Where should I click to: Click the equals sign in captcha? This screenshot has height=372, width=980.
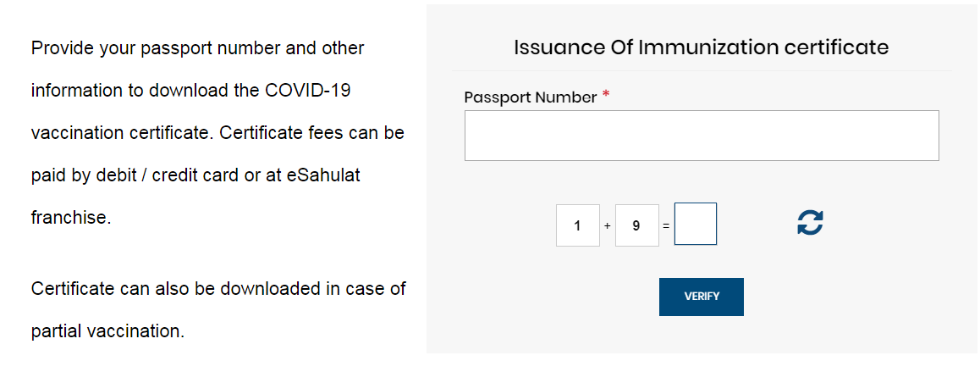click(666, 226)
